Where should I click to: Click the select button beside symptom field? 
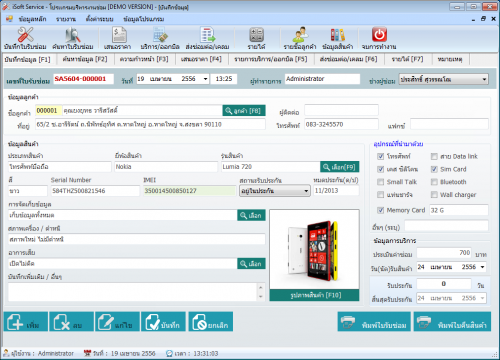(x=251, y=264)
